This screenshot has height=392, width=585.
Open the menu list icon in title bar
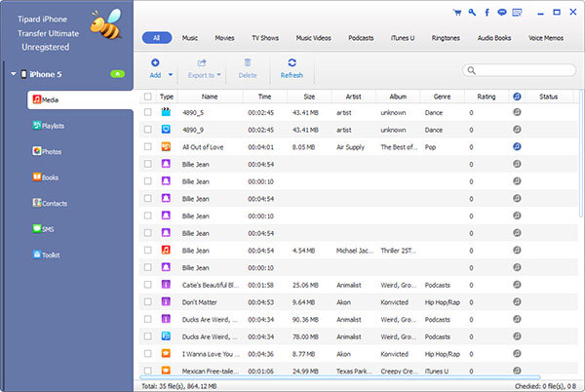(517, 13)
